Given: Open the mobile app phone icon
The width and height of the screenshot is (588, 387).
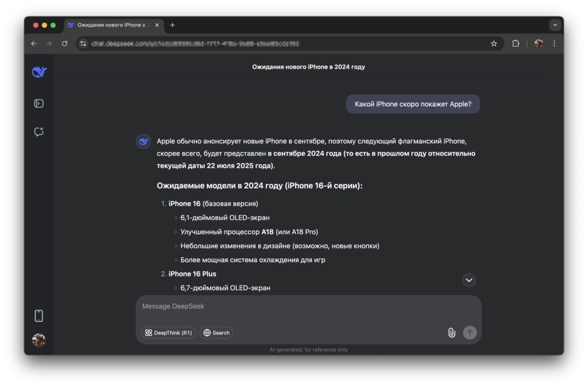Looking at the screenshot, I should coord(39,316).
